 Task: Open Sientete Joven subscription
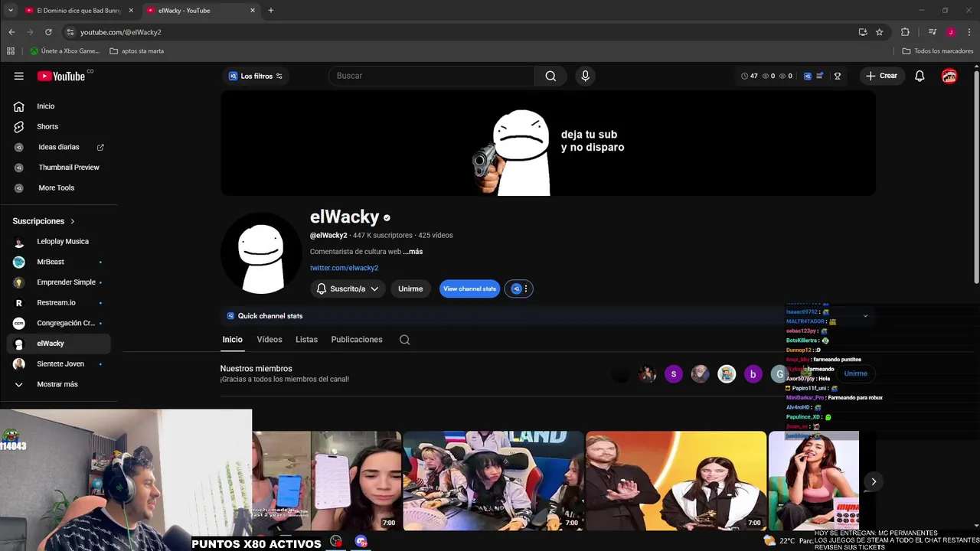(58, 364)
